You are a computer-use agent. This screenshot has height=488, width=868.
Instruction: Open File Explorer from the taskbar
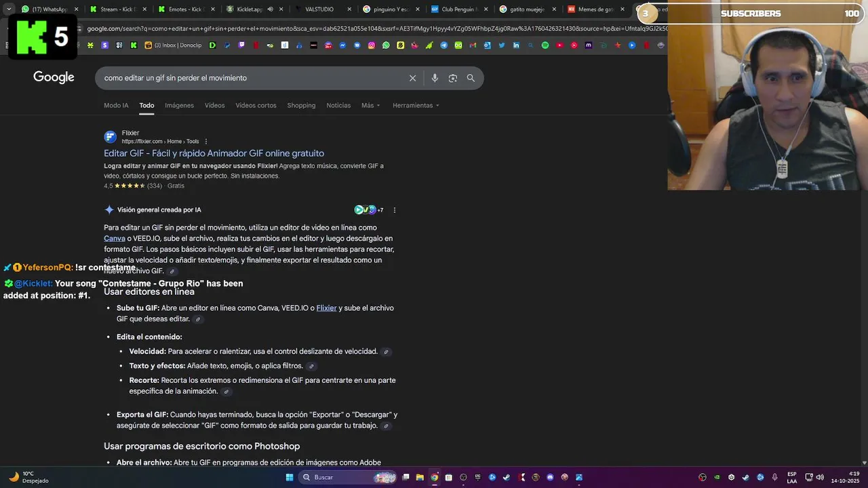[x=420, y=477]
